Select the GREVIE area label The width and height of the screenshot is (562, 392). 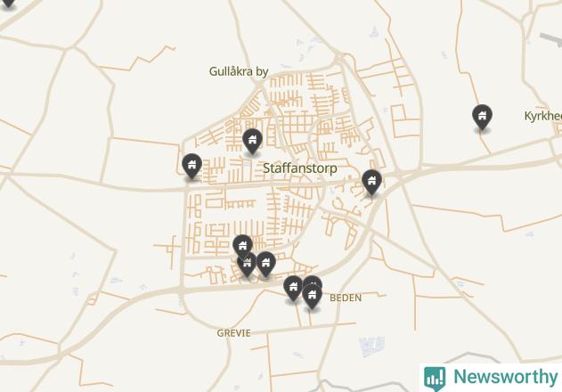tap(233, 333)
